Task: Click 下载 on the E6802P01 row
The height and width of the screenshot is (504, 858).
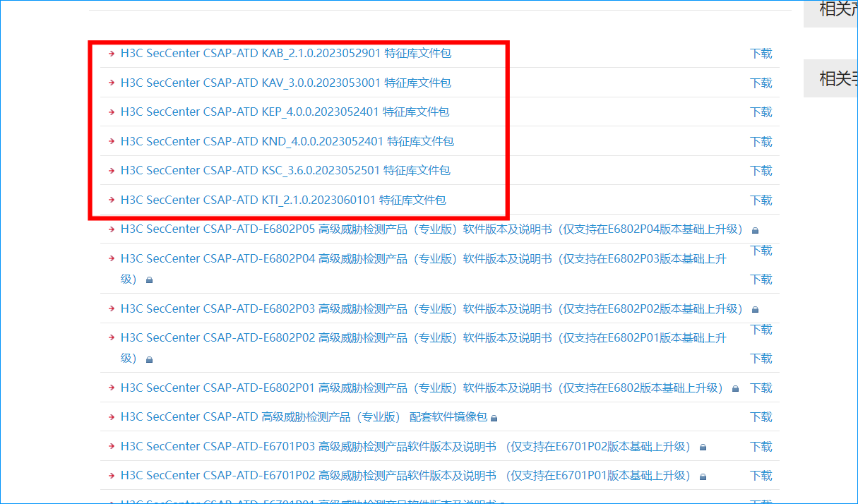Action: tap(761, 388)
